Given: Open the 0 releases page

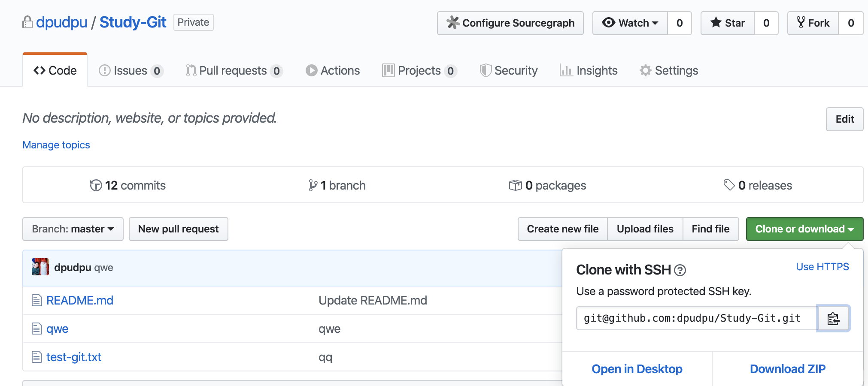Looking at the screenshot, I should [758, 185].
